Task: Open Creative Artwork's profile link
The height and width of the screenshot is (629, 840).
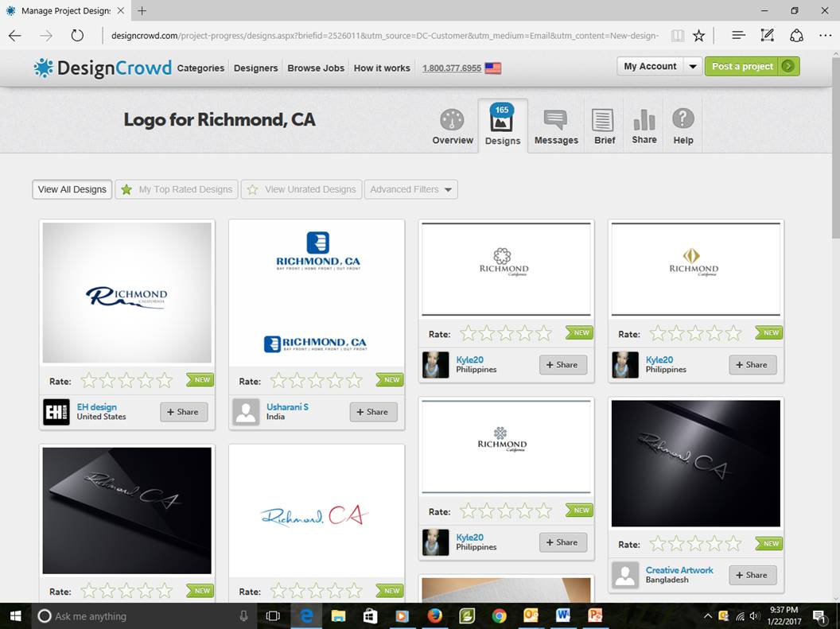Action: tap(679, 570)
